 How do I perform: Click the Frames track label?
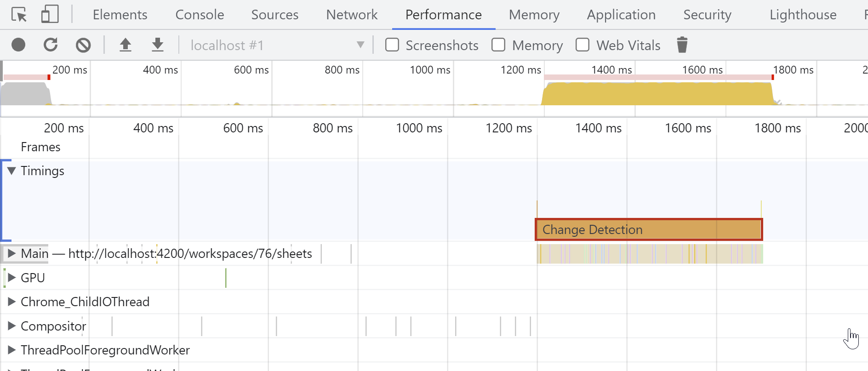click(x=40, y=147)
